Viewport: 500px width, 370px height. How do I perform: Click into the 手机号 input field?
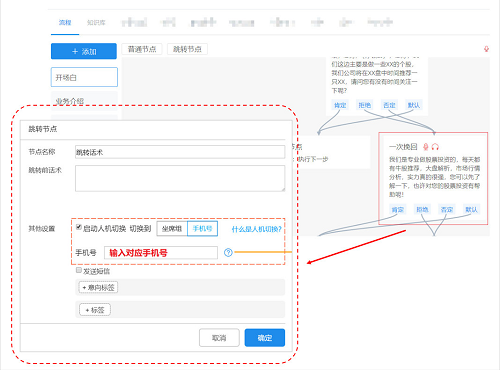point(161,253)
